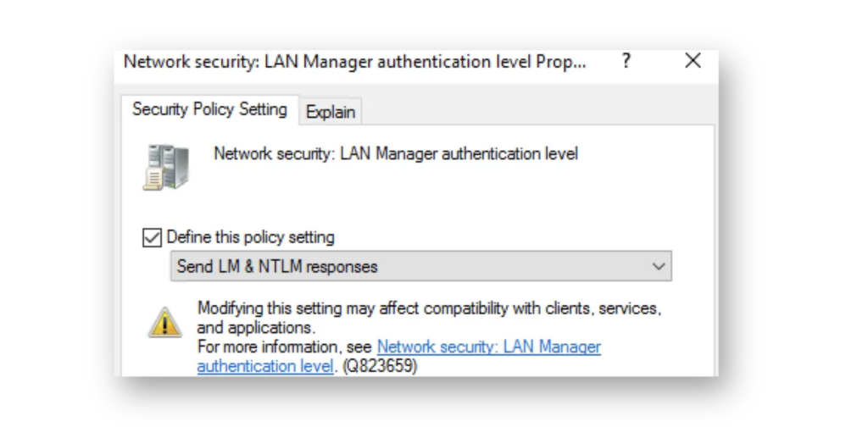Select the LAN Manager authentication level heading
Screen dimensions: 868x444
[x=396, y=153]
